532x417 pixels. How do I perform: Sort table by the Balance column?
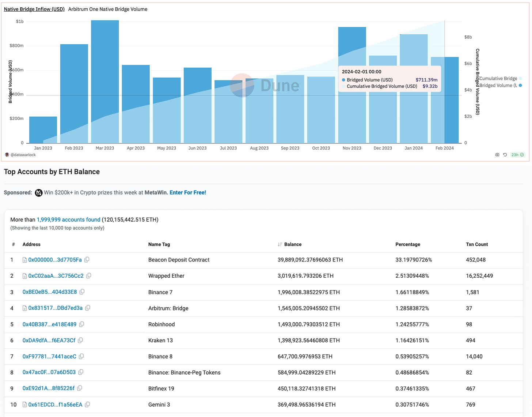click(x=292, y=244)
